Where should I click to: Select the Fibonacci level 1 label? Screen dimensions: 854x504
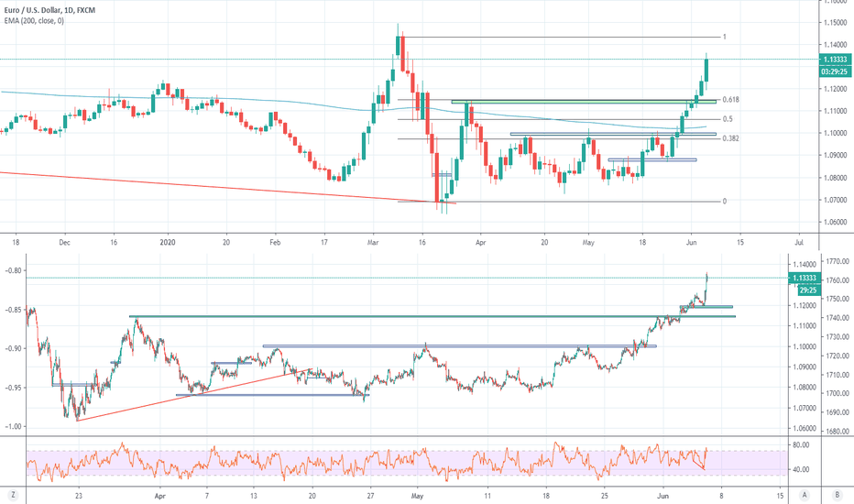point(725,37)
